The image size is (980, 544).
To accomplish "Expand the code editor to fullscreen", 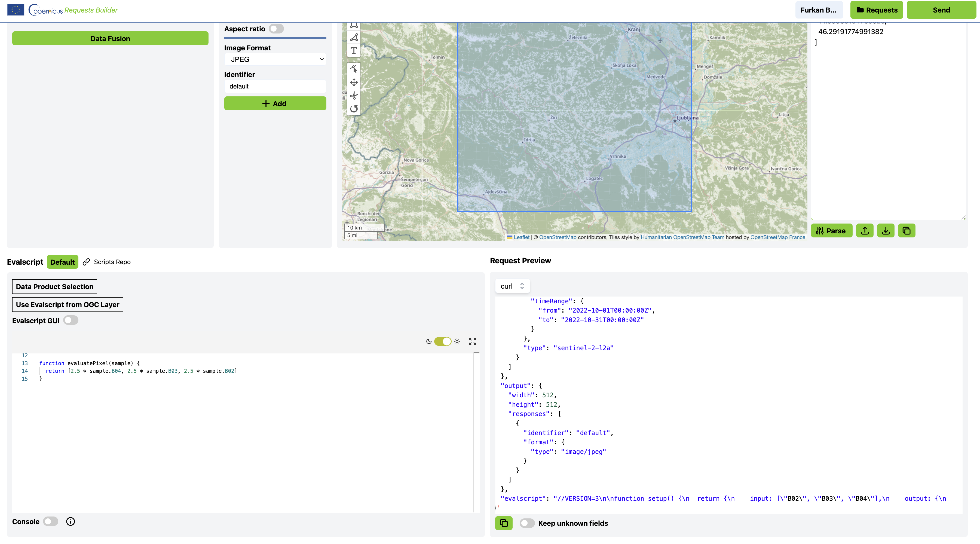I will (x=472, y=341).
